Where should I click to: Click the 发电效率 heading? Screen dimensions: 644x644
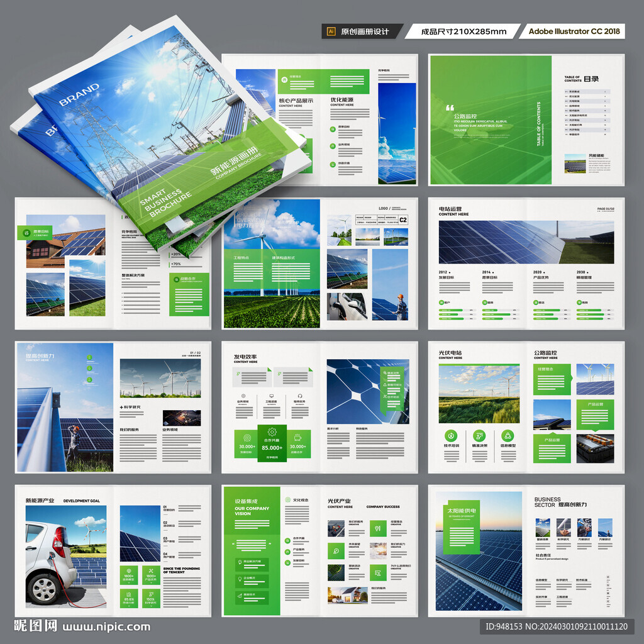tap(245, 357)
